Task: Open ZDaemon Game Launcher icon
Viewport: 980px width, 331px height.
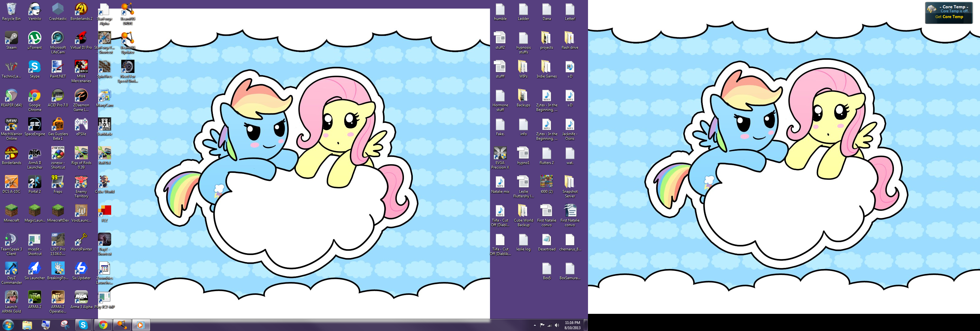Action: pos(81,101)
